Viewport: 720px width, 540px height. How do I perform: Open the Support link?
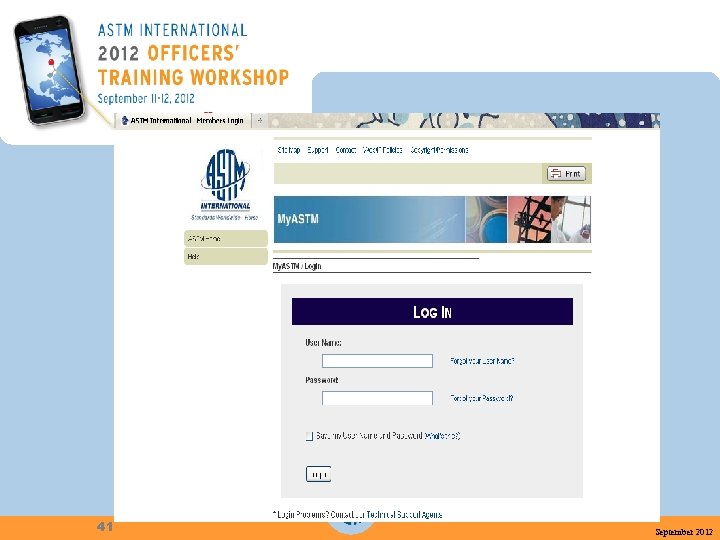pos(318,150)
